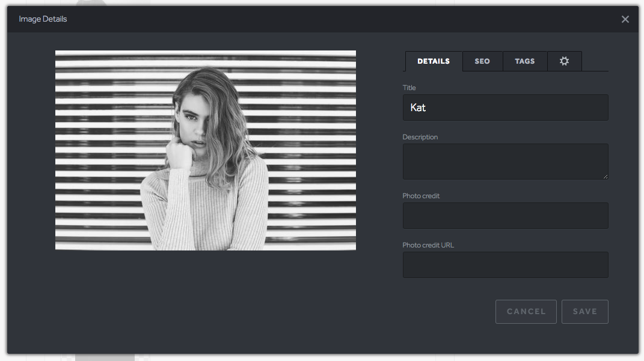Click the Description label text

(420, 136)
